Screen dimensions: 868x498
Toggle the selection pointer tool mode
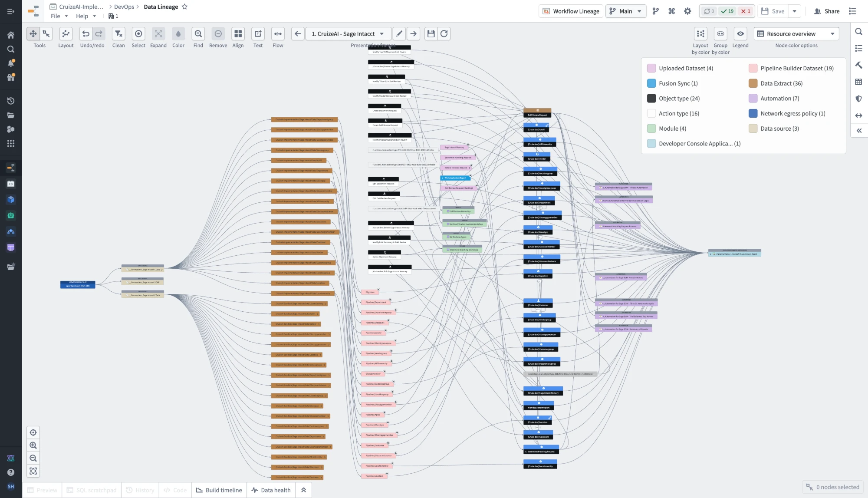[x=46, y=34]
